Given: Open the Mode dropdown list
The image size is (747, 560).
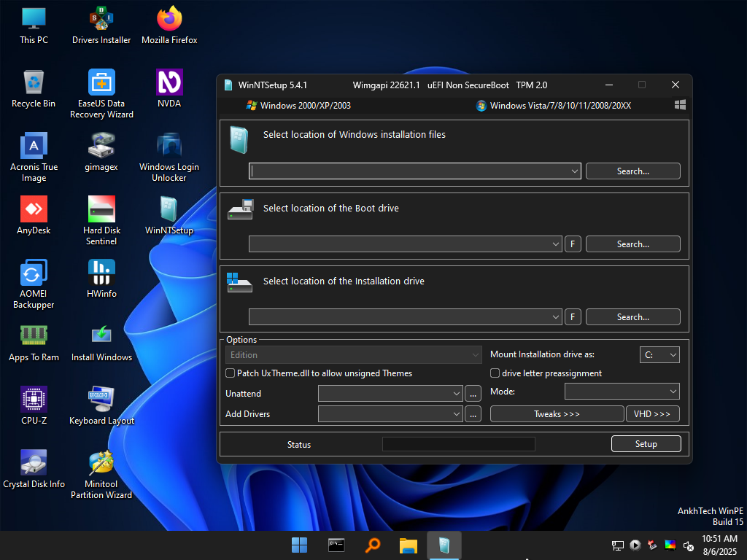Looking at the screenshot, I should [622, 392].
